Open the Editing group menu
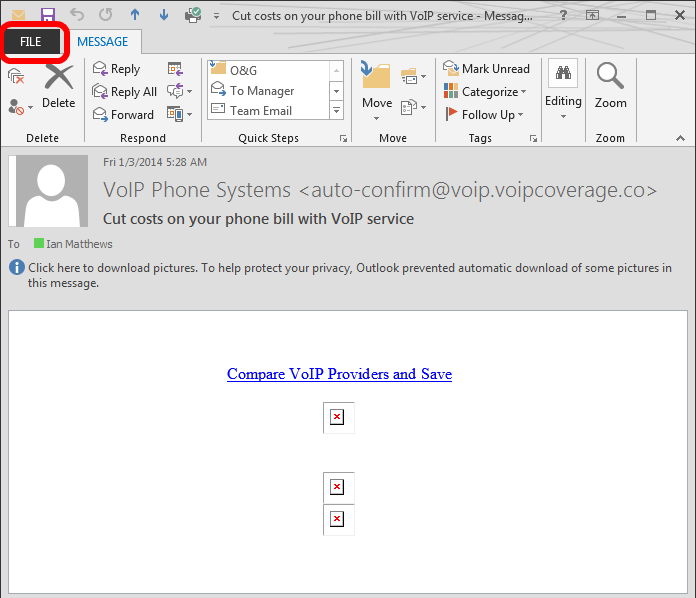The height and width of the screenshot is (598, 696). (x=563, y=92)
